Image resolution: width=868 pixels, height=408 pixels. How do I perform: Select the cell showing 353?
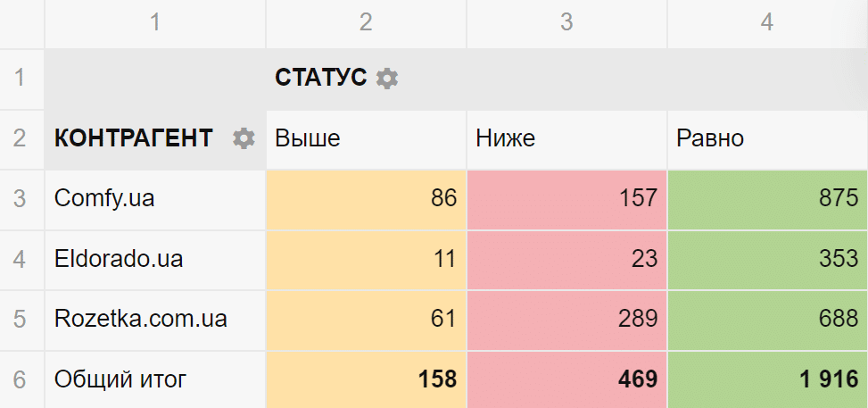[767, 259]
